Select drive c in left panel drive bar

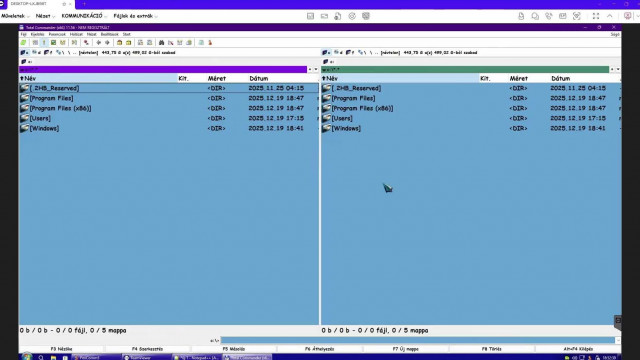pyautogui.click(x=24, y=53)
